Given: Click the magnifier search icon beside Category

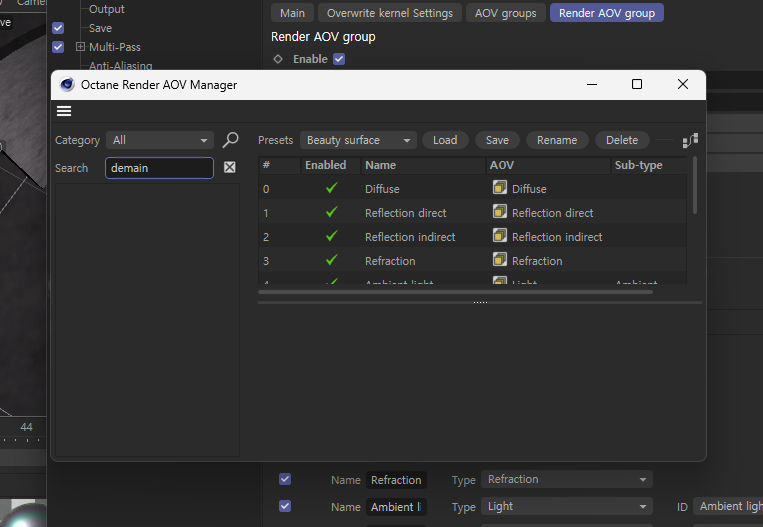Looking at the screenshot, I should point(231,140).
